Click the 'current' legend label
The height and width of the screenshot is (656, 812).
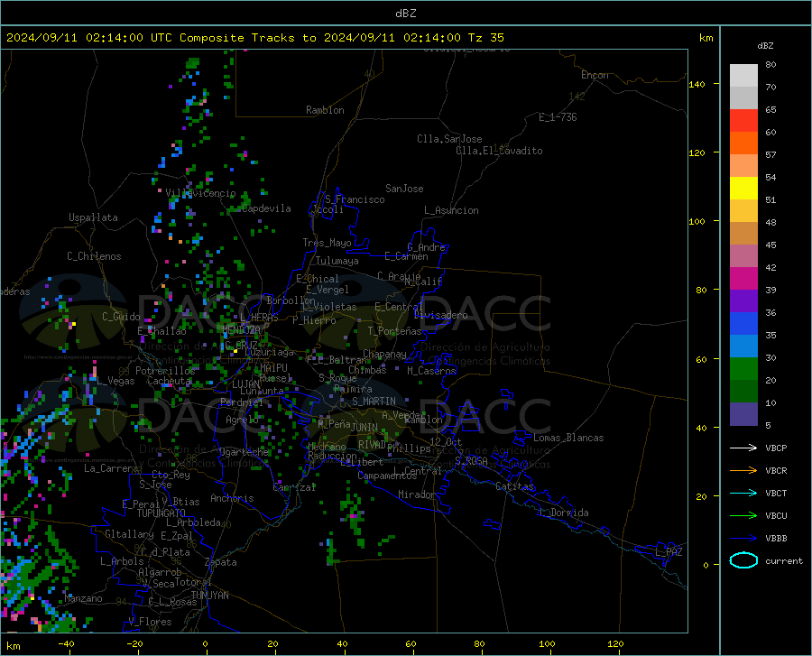point(784,560)
